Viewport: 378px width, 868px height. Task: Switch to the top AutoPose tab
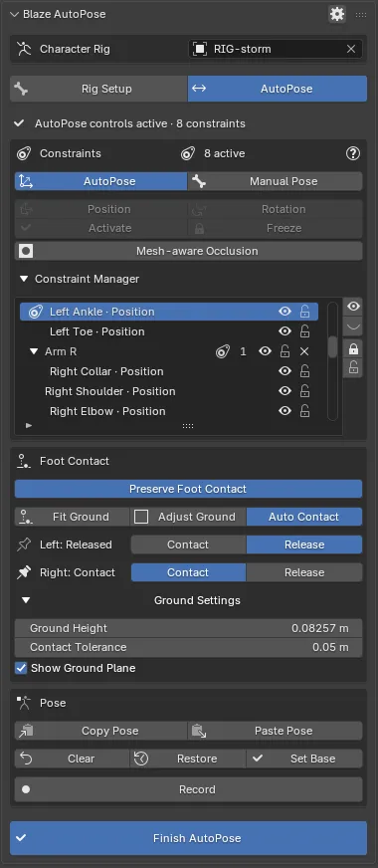278,89
